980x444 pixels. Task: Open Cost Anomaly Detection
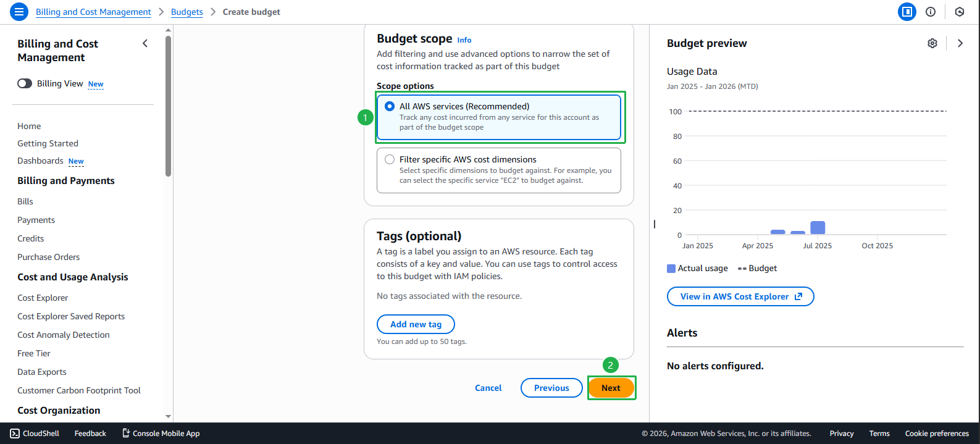[x=64, y=335]
